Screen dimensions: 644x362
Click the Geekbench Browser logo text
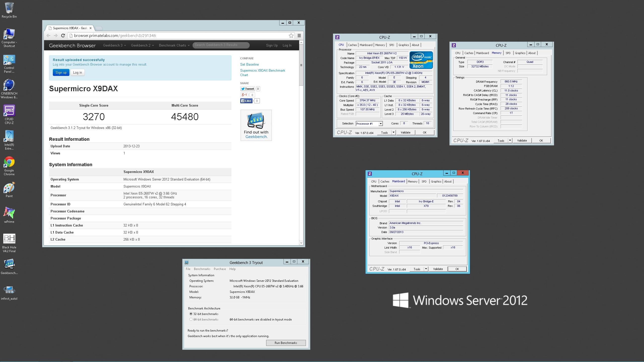click(72, 46)
